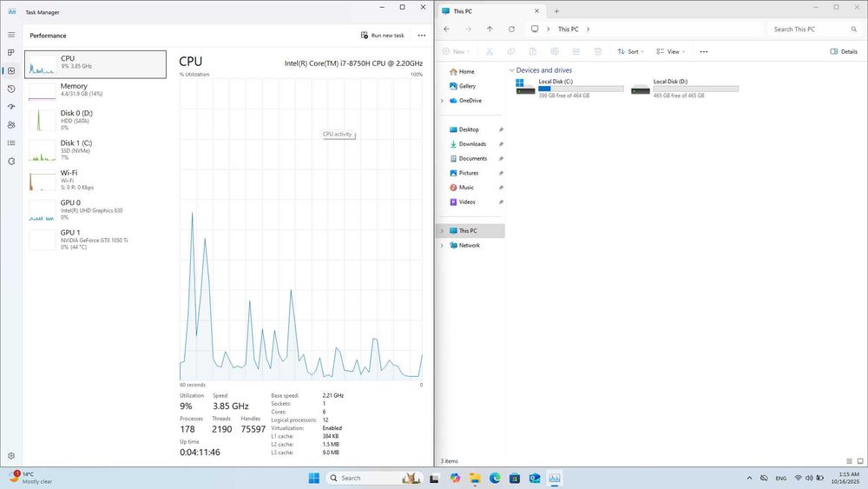Open Processes page in Task Manager sidebar
868x489 pixels.
click(11, 53)
